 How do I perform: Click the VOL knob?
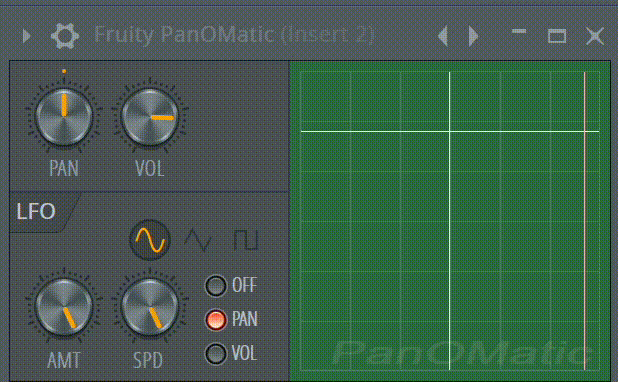(150, 116)
